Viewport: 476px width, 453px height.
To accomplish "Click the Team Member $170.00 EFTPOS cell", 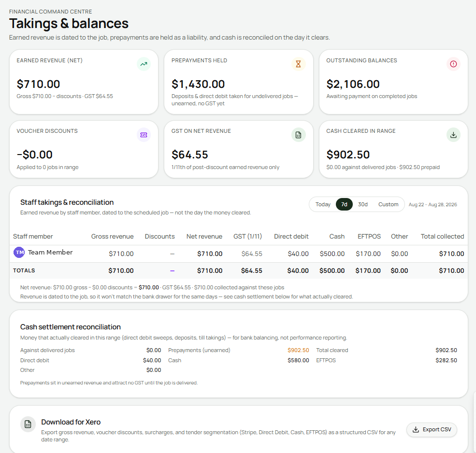I will coord(368,254).
